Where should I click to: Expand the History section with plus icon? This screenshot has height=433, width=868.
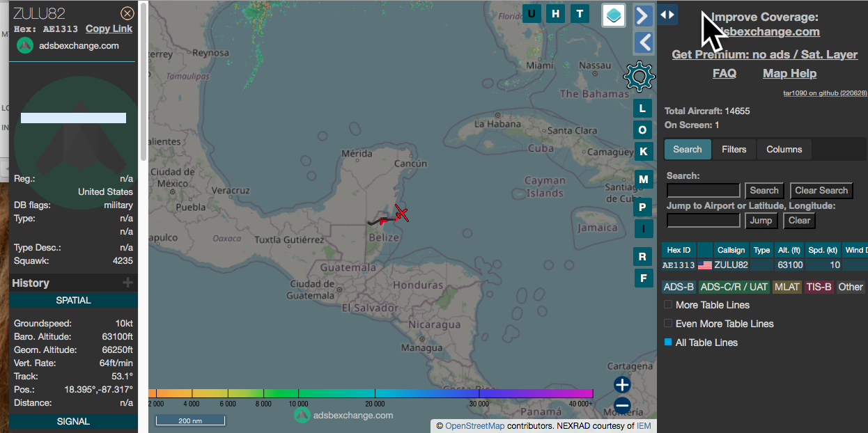(x=127, y=283)
